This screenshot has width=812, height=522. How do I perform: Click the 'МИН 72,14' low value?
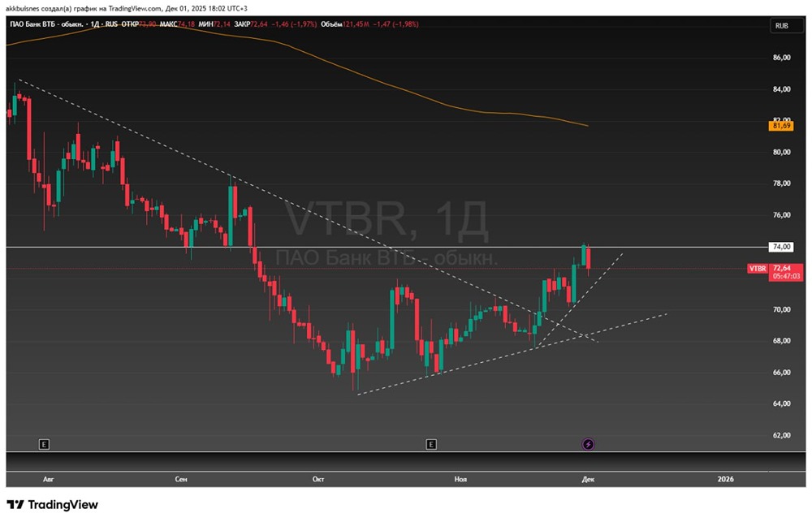pyautogui.click(x=214, y=24)
